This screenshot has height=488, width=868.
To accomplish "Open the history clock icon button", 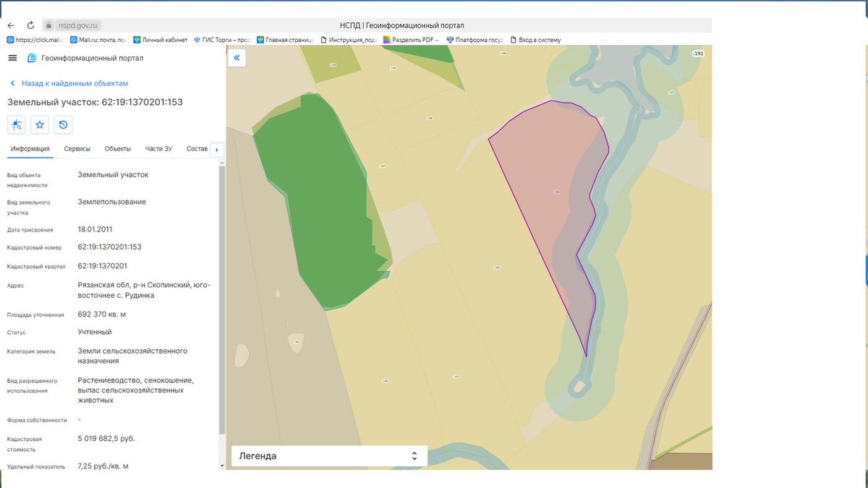I will (x=63, y=125).
